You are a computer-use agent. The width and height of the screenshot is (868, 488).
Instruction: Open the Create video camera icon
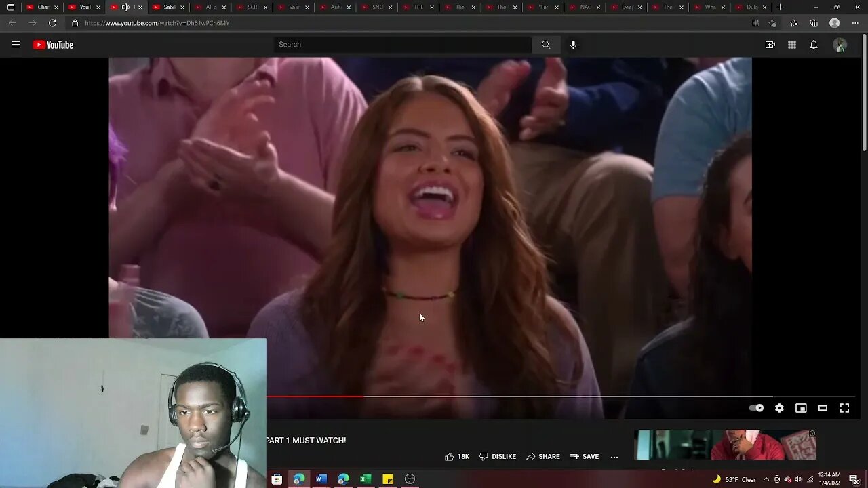(x=770, y=45)
